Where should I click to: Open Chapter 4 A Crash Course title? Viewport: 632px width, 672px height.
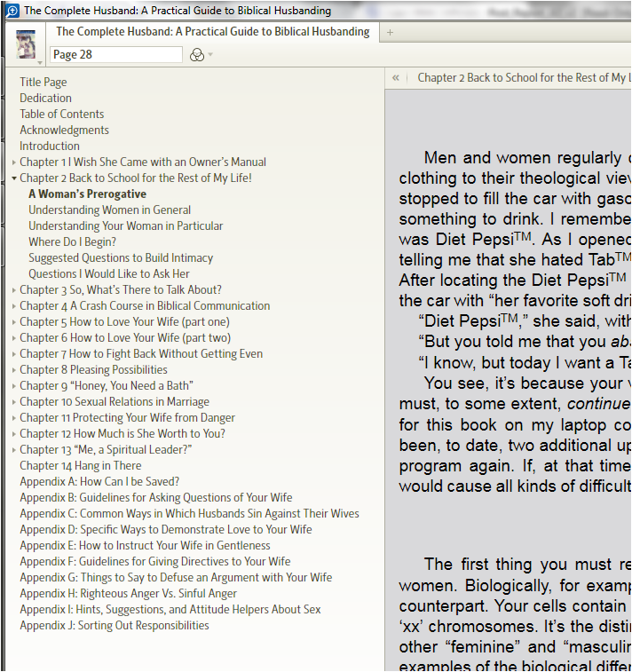coord(145,306)
